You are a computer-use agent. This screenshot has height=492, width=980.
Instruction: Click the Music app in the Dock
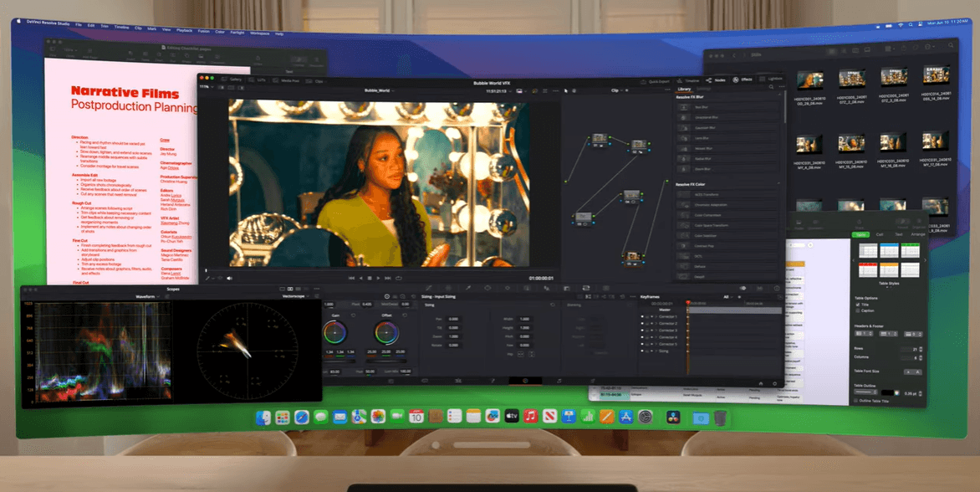coord(529,417)
